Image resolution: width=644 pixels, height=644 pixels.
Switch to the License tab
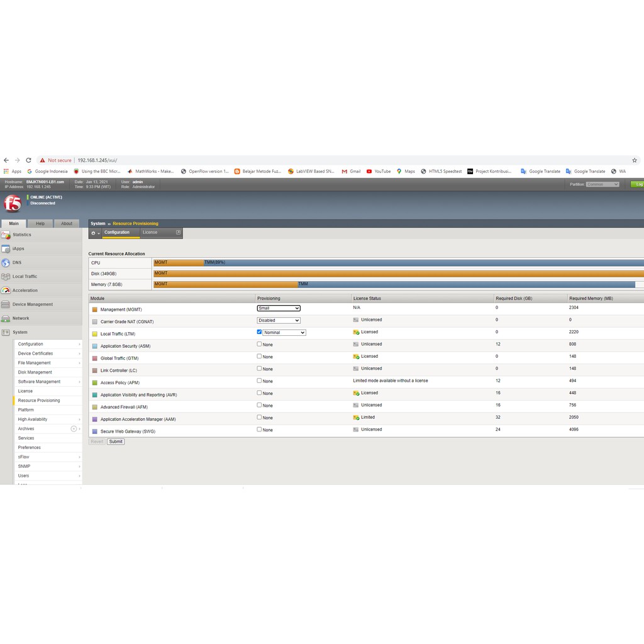[150, 233]
